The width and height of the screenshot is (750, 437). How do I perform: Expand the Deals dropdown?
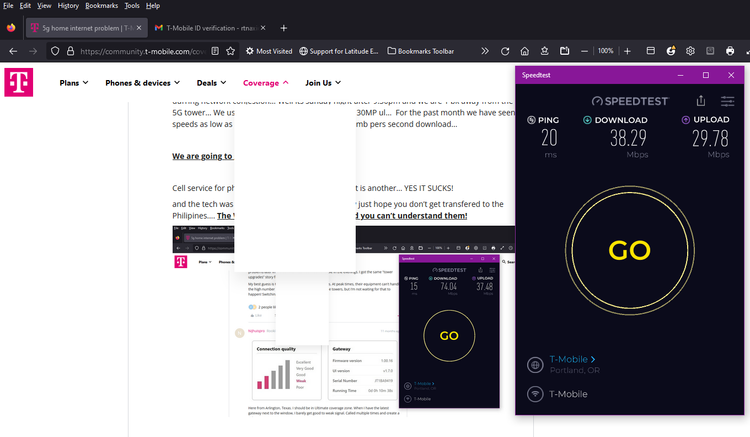(x=211, y=83)
